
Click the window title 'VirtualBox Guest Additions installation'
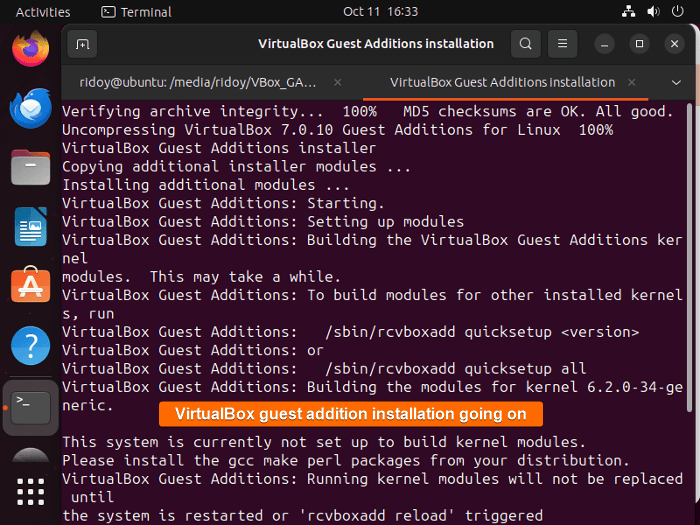376,44
